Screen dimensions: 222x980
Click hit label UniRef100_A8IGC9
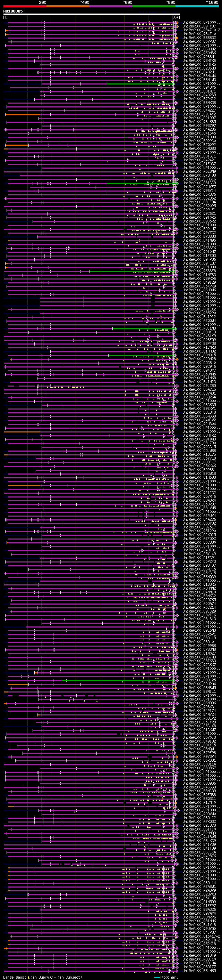click(199, 183)
